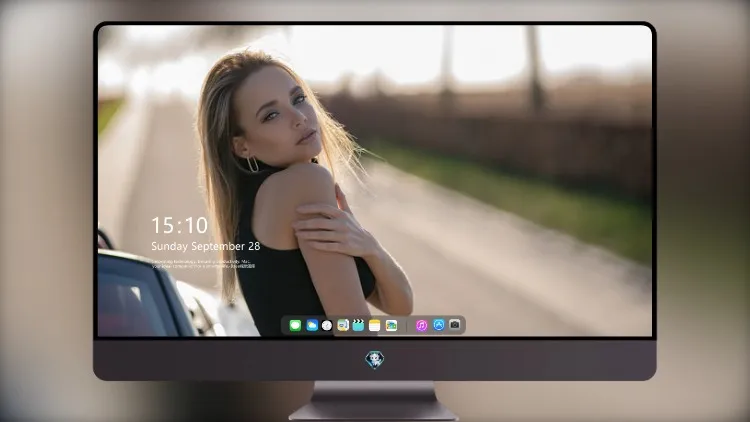Image resolution: width=750 pixels, height=422 pixels.
Task: Open the Clock app in dock
Action: tap(327, 325)
